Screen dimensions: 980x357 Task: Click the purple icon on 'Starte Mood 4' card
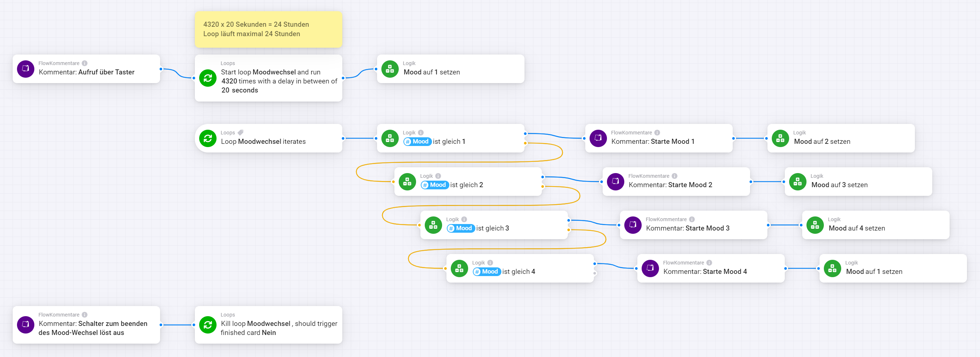point(650,268)
